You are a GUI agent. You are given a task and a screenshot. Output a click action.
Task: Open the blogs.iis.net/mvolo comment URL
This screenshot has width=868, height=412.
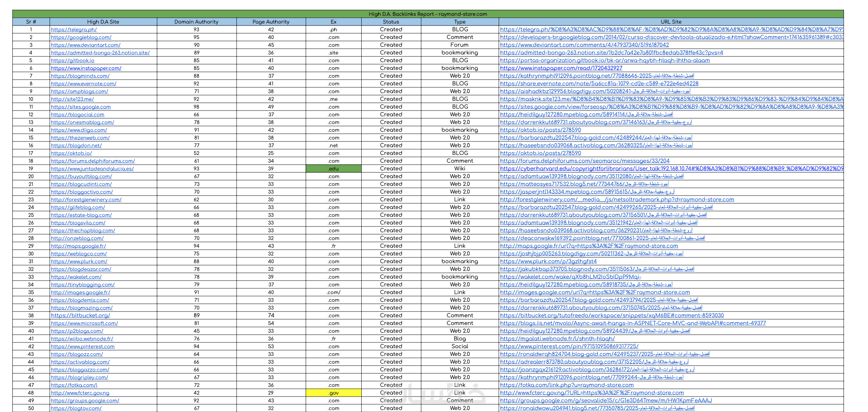tap(633, 323)
